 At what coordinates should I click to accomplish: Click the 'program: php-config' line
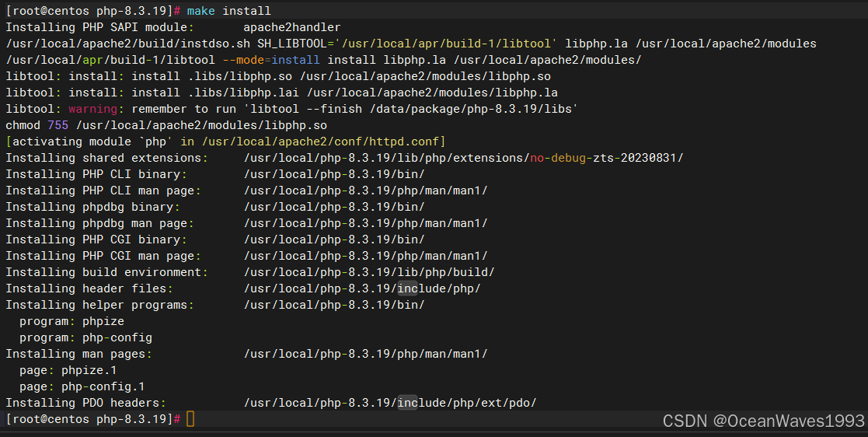point(85,337)
